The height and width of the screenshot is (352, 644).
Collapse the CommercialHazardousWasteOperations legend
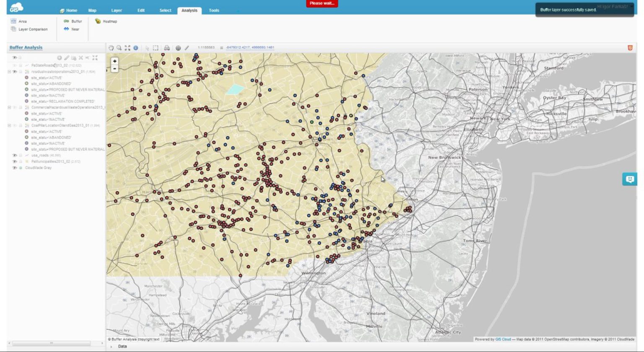click(9, 107)
